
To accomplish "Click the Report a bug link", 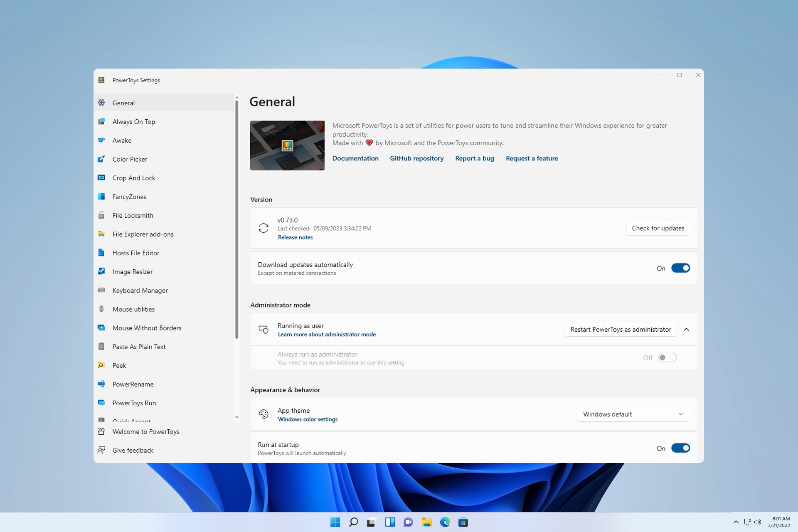I will coord(475,158).
